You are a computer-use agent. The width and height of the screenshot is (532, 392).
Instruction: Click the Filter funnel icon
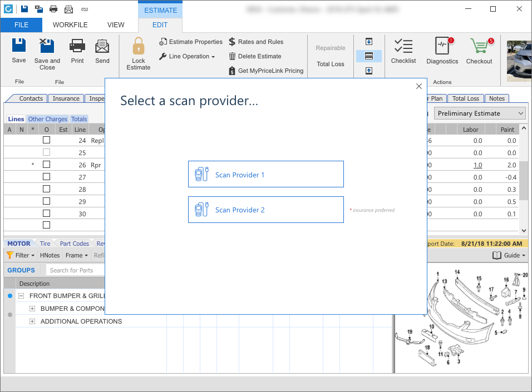pos(10,255)
